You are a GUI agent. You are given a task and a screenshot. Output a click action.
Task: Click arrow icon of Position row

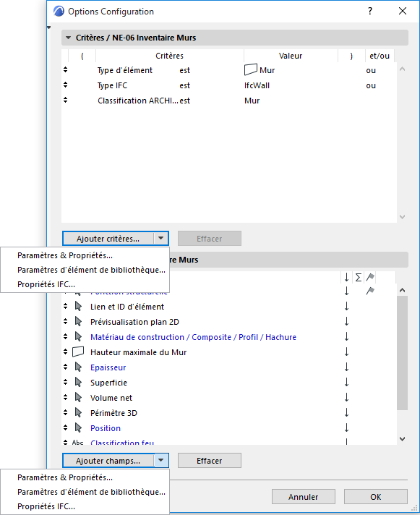tap(78, 427)
